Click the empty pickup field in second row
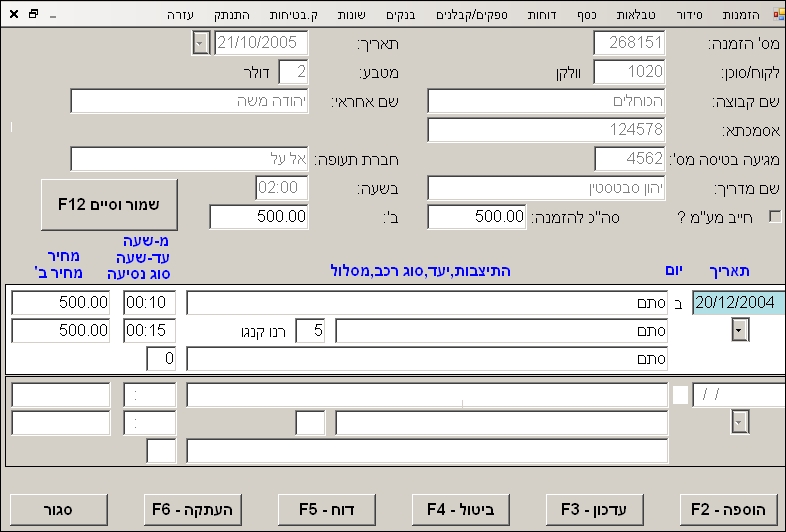Image resolution: width=786 pixels, height=532 pixels. [427, 395]
